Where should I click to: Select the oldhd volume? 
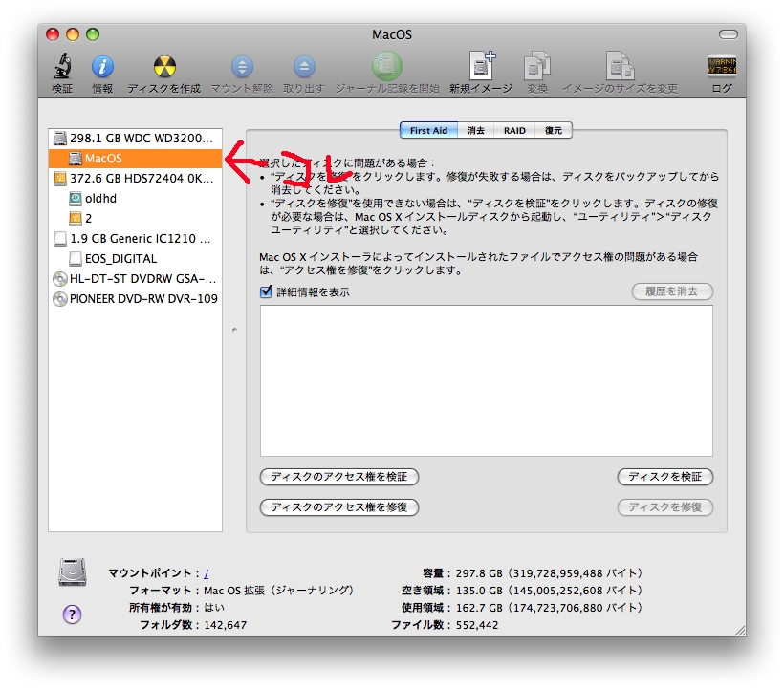click(x=135, y=199)
